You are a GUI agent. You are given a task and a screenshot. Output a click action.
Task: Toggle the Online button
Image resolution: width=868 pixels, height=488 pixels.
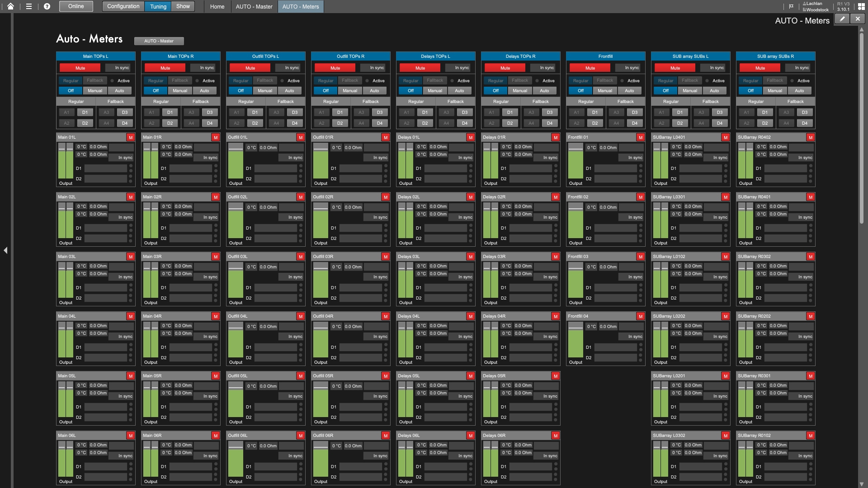click(76, 6)
